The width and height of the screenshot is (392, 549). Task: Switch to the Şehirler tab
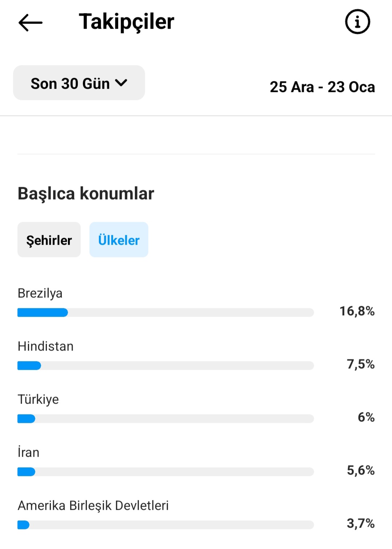pyautogui.click(x=49, y=240)
